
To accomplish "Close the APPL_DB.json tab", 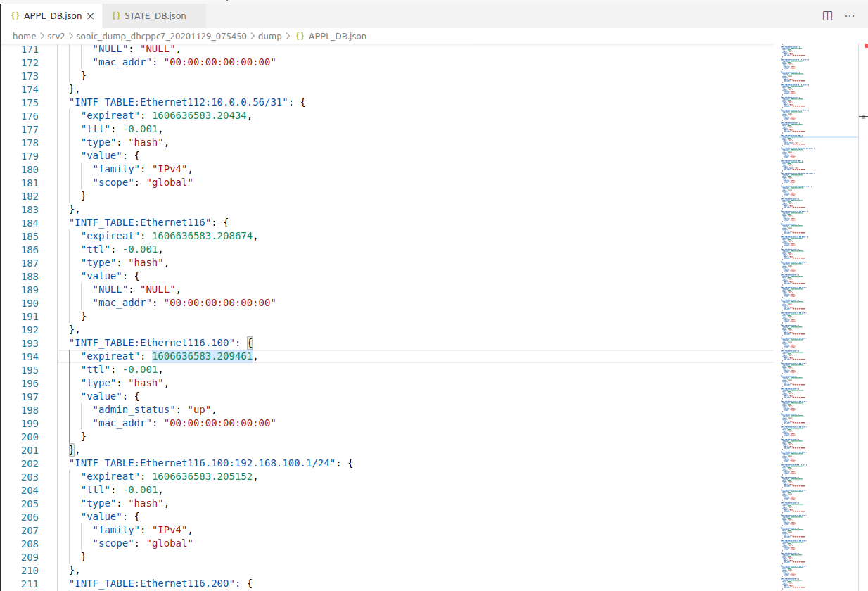I will tap(89, 14).
